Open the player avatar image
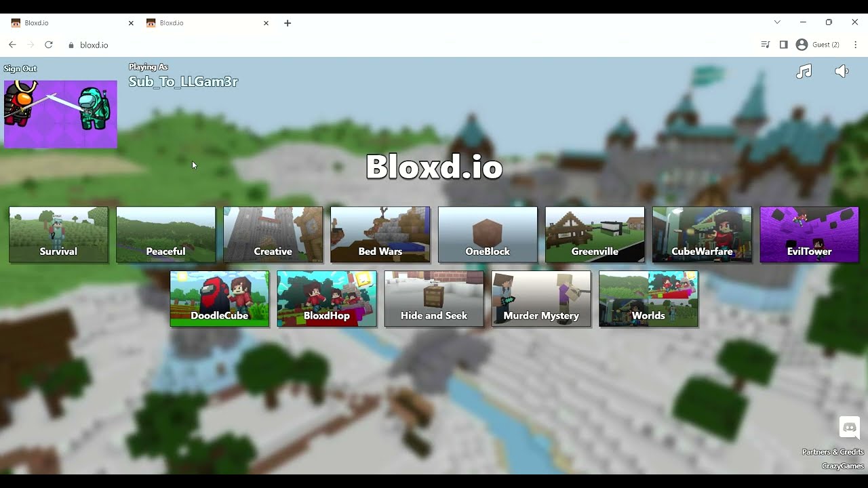The image size is (868, 488). pos(60,114)
